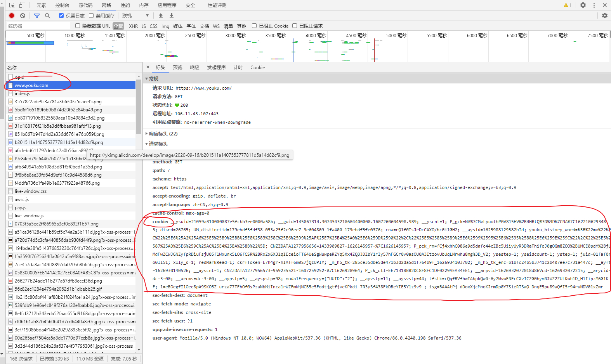
Task: Toggle the filter funnel icon
Action: pyautogui.click(x=37, y=16)
